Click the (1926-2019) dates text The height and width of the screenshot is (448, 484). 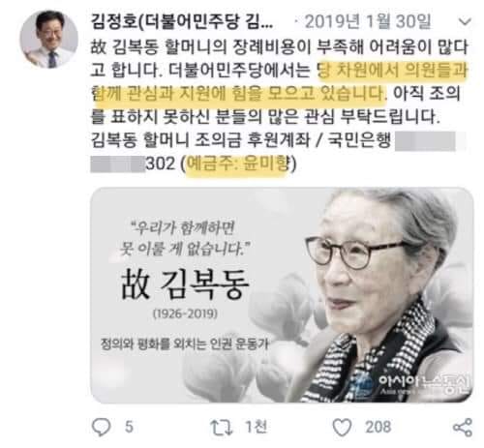click(x=185, y=314)
